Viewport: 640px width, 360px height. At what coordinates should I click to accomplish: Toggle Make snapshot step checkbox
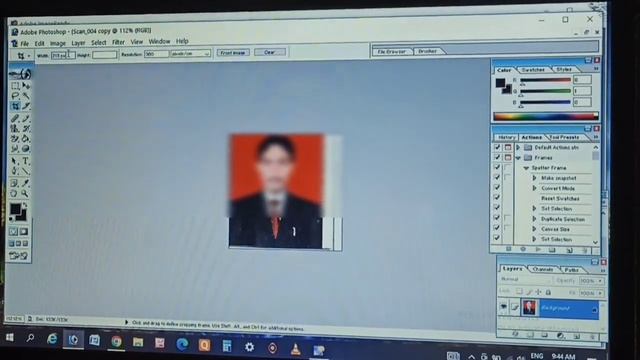point(497,178)
